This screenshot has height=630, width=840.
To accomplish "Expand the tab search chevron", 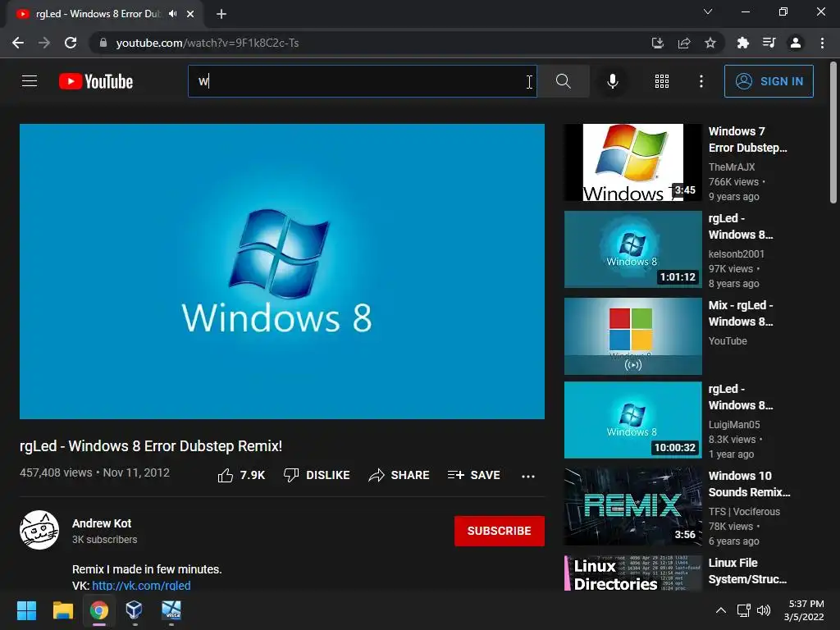I will (708, 11).
